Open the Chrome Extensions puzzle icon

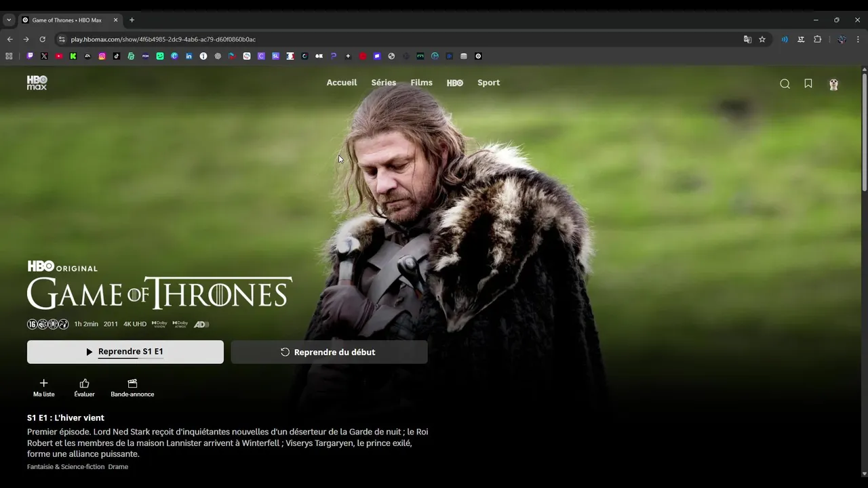pos(818,39)
